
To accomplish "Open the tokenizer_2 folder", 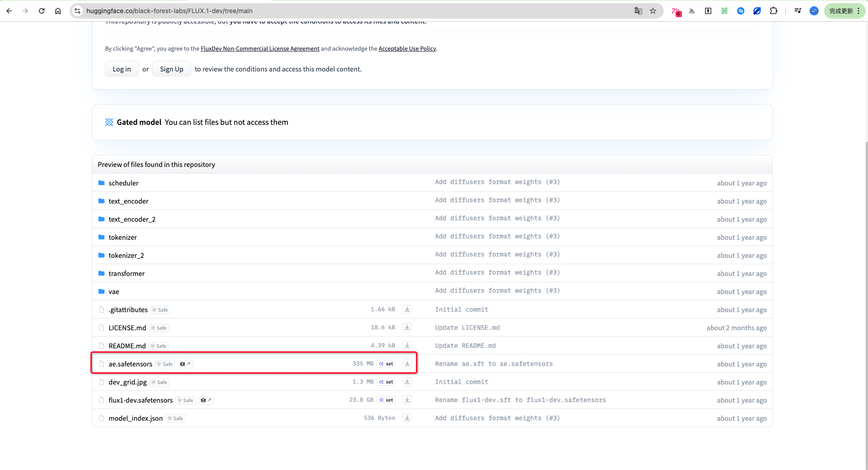I will click(x=126, y=255).
